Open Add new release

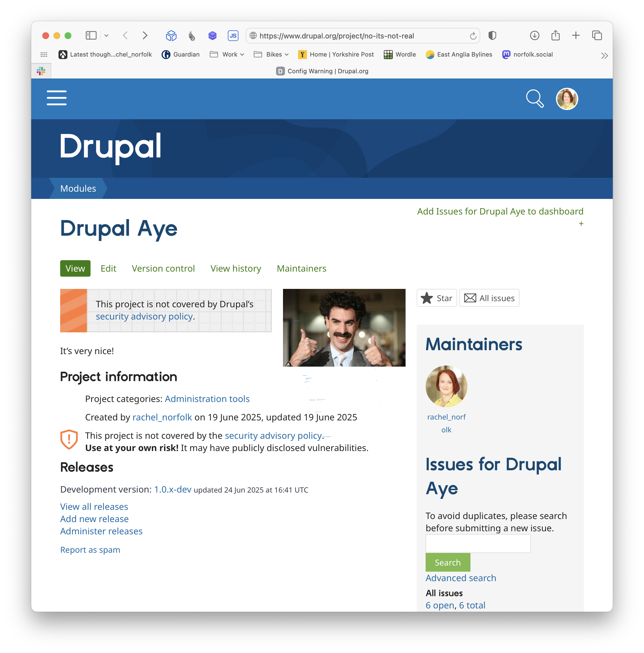[x=94, y=519]
